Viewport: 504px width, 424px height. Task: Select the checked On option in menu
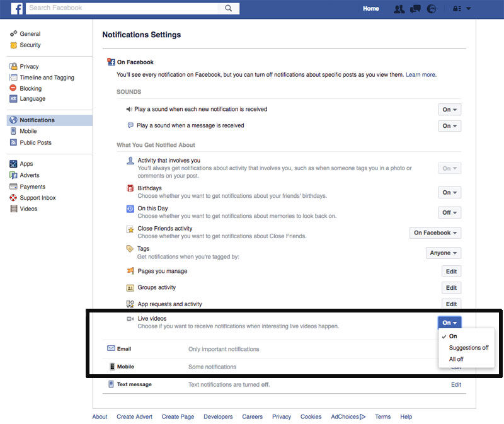coord(466,336)
